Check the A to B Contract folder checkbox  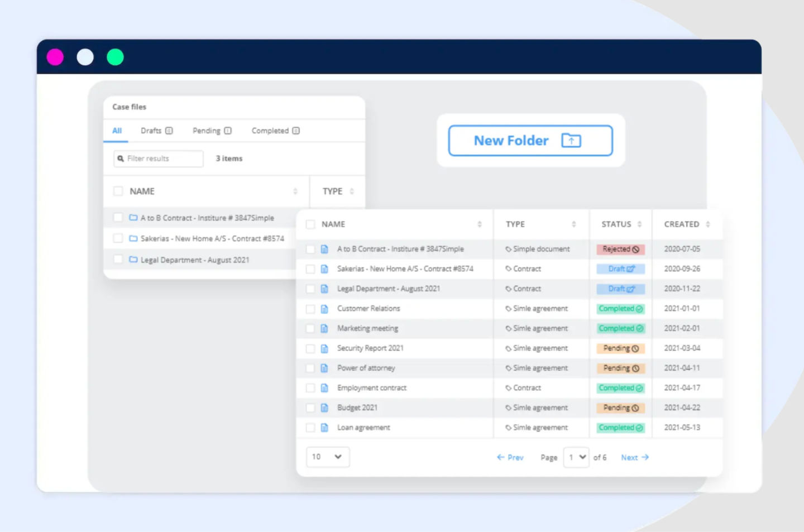pos(118,217)
